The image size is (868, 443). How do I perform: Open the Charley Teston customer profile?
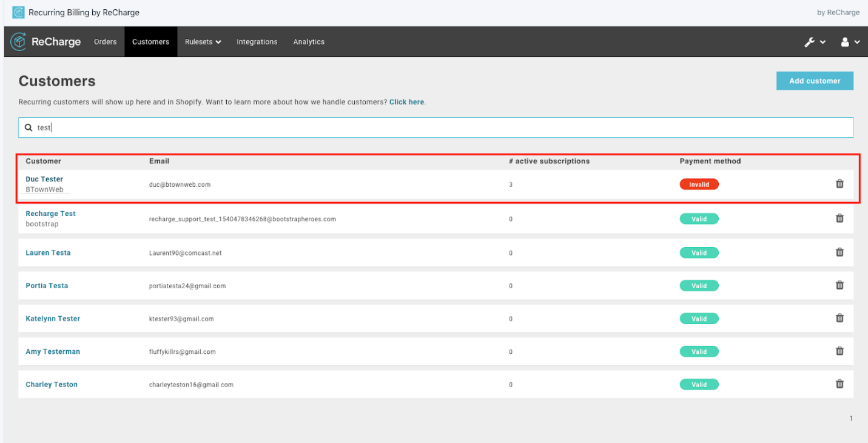(52, 384)
